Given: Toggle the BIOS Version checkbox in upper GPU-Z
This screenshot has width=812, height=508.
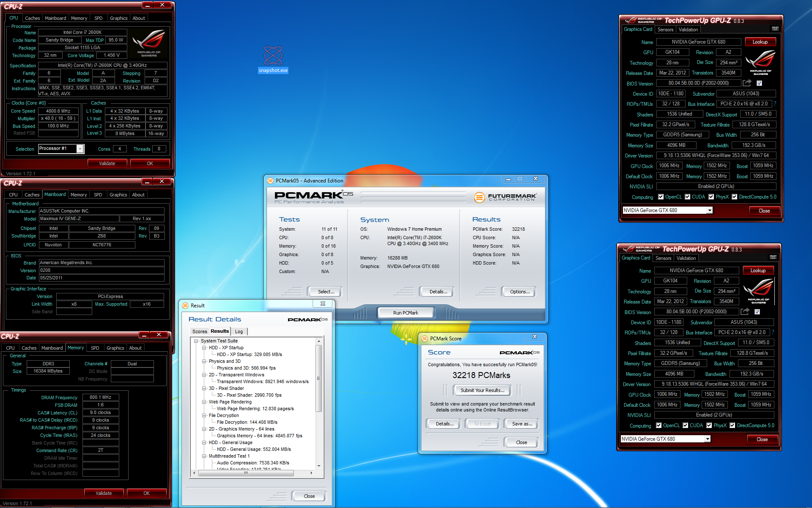Looking at the screenshot, I should (x=759, y=83).
